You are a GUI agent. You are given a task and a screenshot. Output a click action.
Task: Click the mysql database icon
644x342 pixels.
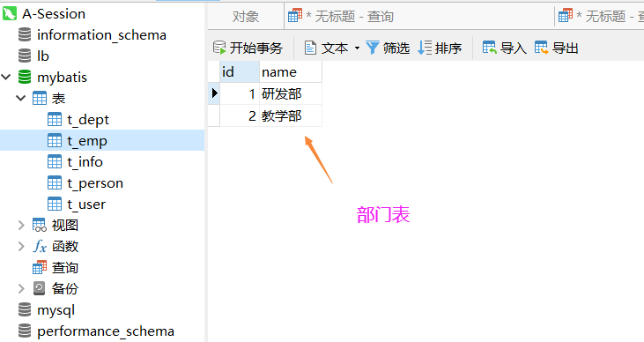coord(25,309)
